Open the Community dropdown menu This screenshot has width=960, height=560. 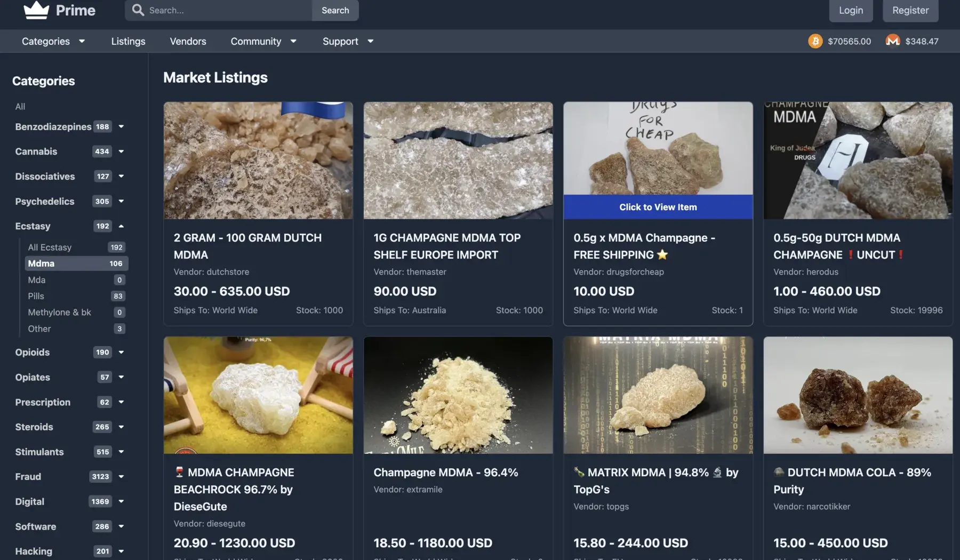(x=263, y=41)
